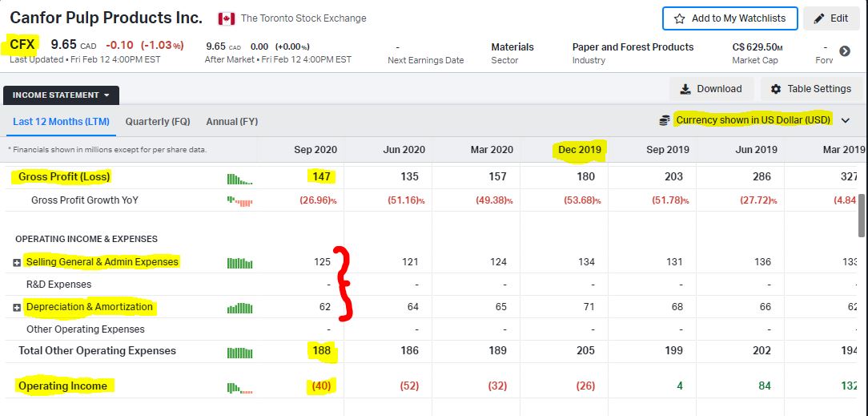The height and width of the screenshot is (416, 868).
Task: Click the right arrow circle next to Market Cap
Action: pyautogui.click(x=845, y=51)
